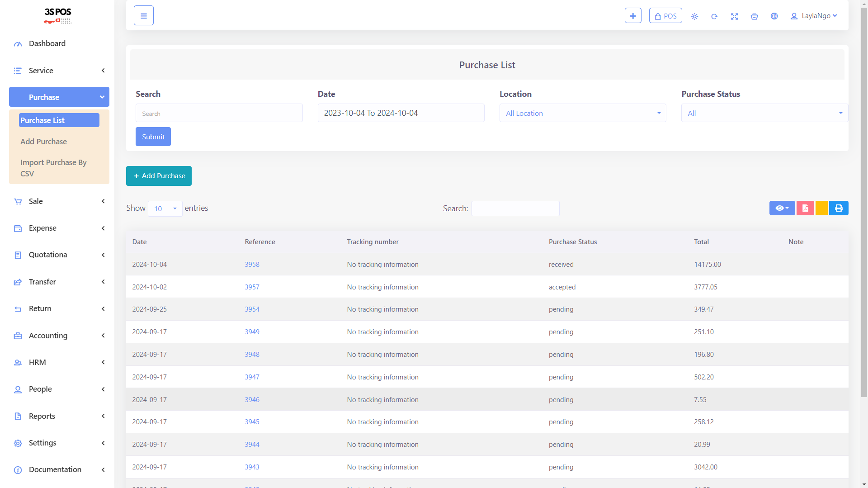The height and width of the screenshot is (488, 868).
Task: Open the cash register basket icon
Action: pos(754,17)
